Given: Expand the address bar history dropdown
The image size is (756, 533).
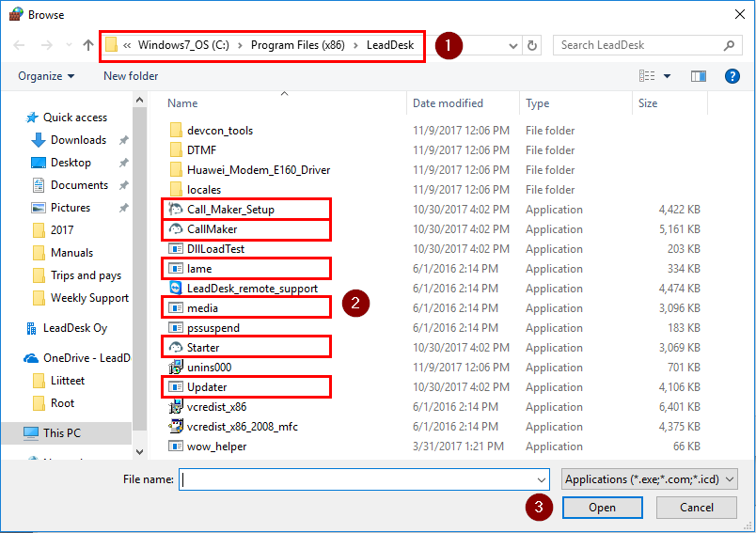Looking at the screenshot, I should (x=513, y=46).
